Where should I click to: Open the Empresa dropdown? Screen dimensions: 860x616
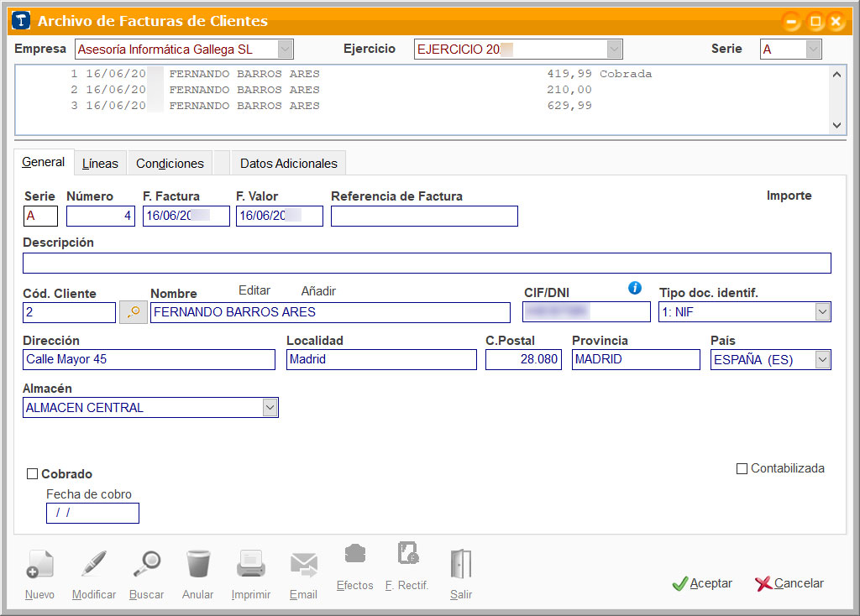pyautogui.click(x=285, y=50)
